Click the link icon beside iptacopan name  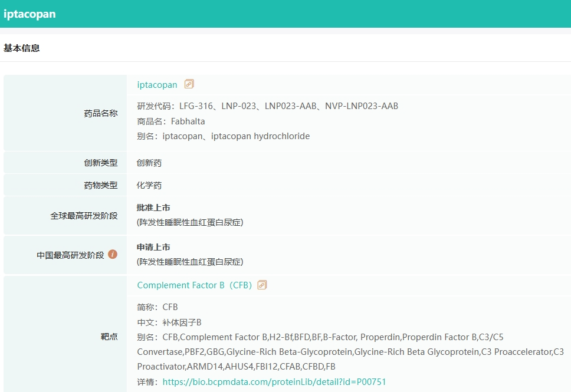(x=189, y=84)
